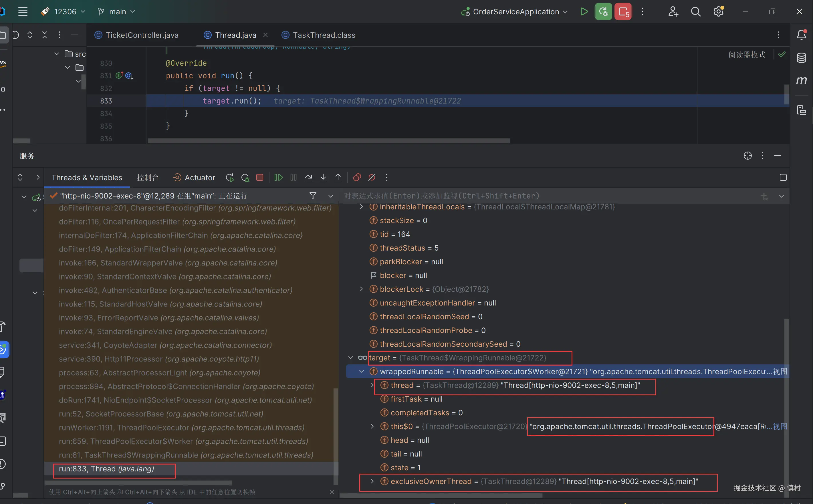
Task: Click the Resume Program debugger icon
Action: point(278,177)
